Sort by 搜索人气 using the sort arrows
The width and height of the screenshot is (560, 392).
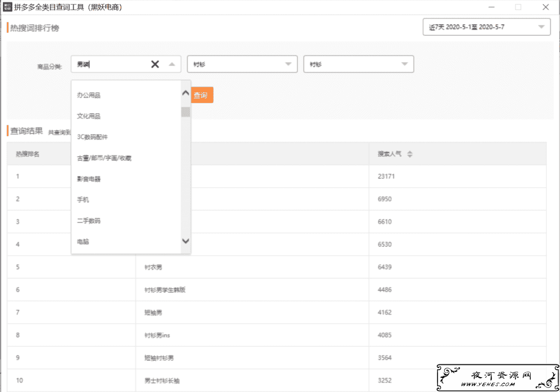tap(410, 154)
